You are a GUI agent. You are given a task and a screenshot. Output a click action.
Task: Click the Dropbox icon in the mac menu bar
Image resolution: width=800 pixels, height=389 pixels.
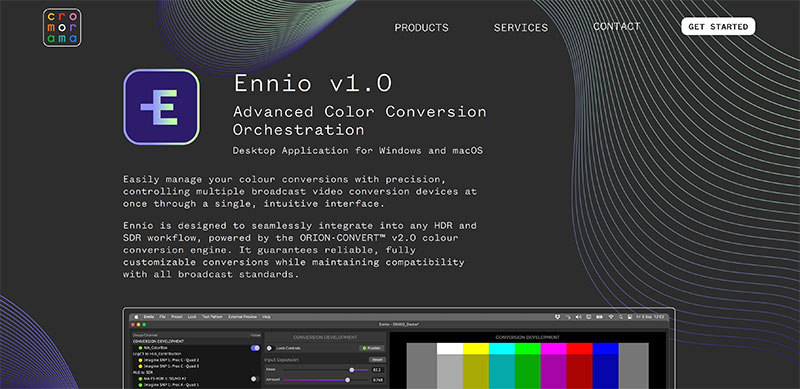pyautogui.click(x=558, y=317)
